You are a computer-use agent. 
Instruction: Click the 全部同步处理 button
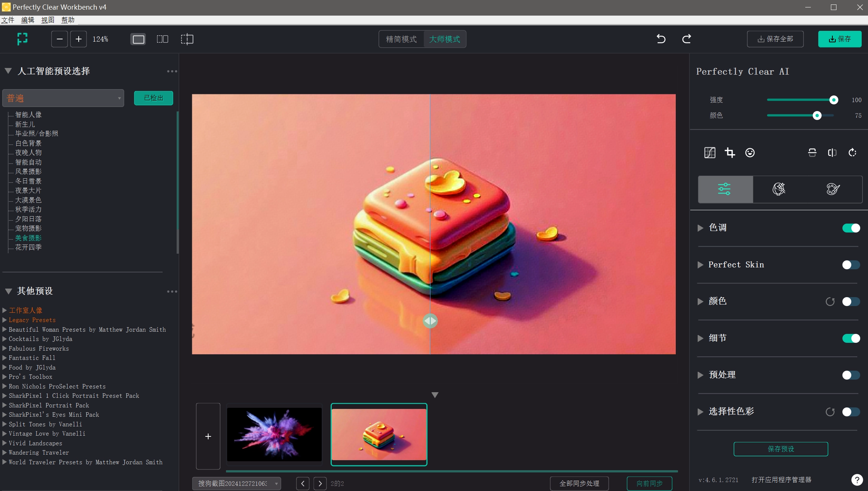pyautogui.click(x=579, y=484)
